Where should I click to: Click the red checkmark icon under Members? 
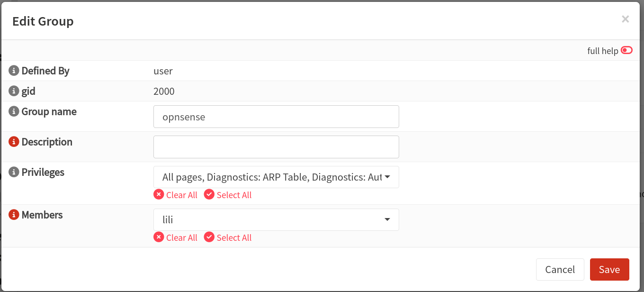[209, 237]
